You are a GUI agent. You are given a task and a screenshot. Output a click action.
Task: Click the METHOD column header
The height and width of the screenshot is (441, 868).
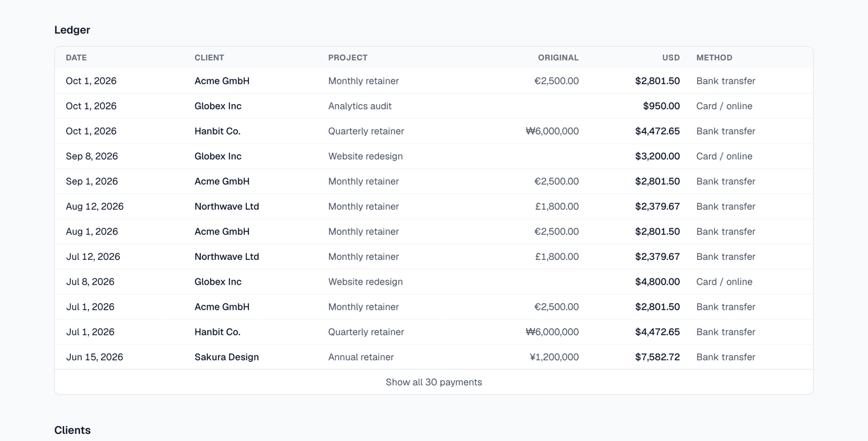point(714,57)
